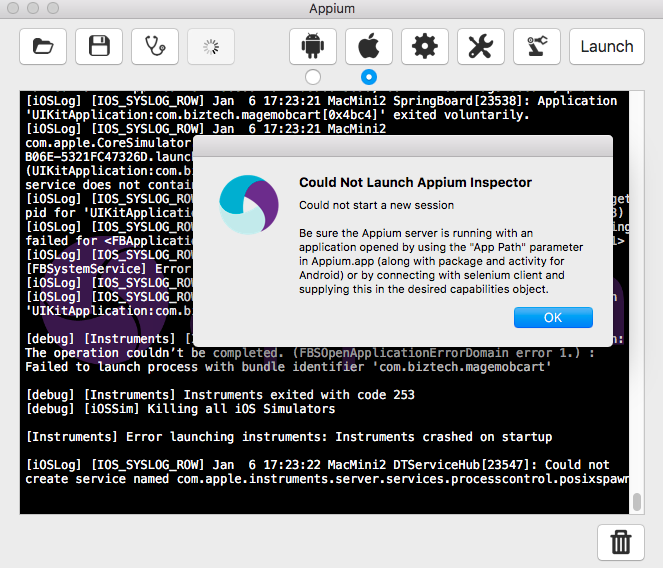The image size is (663, 568).
Task: Clear the log with the trash can icon
Action: (x=621, y=543)
